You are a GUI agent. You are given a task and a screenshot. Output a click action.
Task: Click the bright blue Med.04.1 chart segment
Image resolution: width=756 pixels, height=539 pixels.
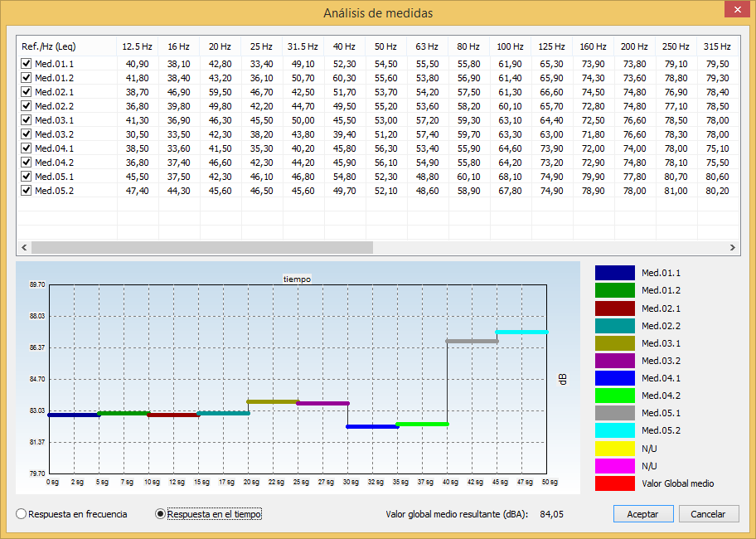(x=372, y=426)
